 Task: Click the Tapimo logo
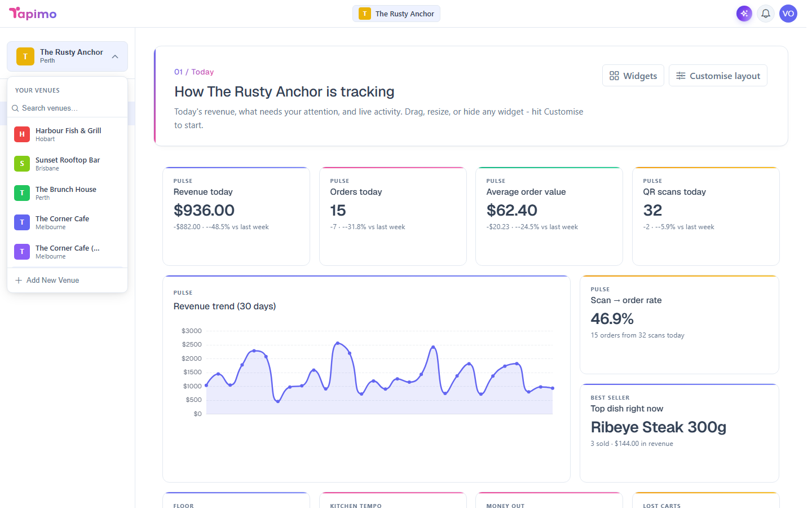tap(33, 14)
